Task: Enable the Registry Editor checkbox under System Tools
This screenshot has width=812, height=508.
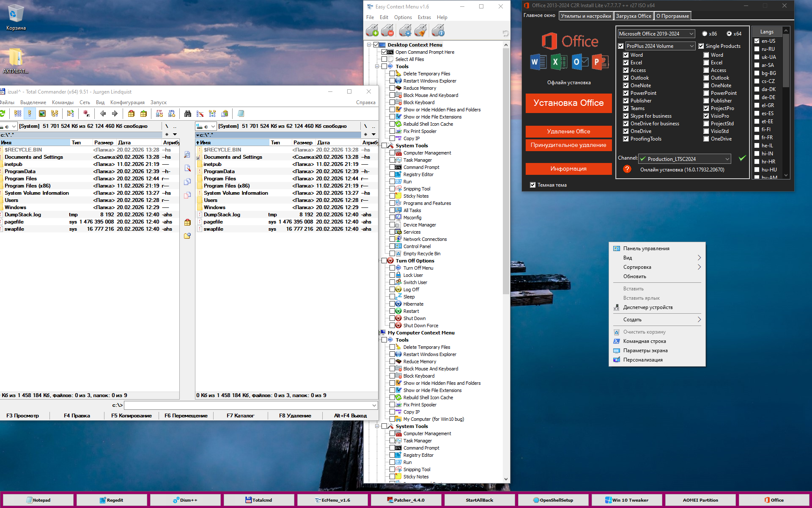Action: (392, 174)
